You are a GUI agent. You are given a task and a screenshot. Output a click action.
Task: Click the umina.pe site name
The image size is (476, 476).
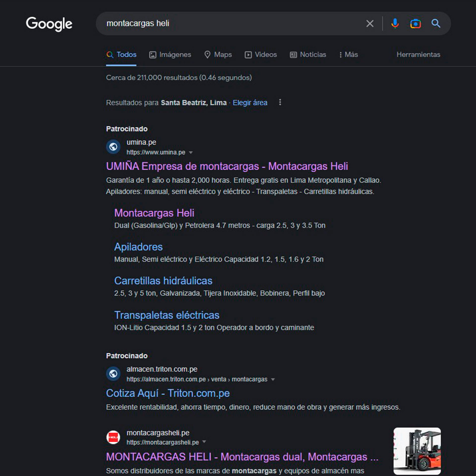[x=141, y=142]
